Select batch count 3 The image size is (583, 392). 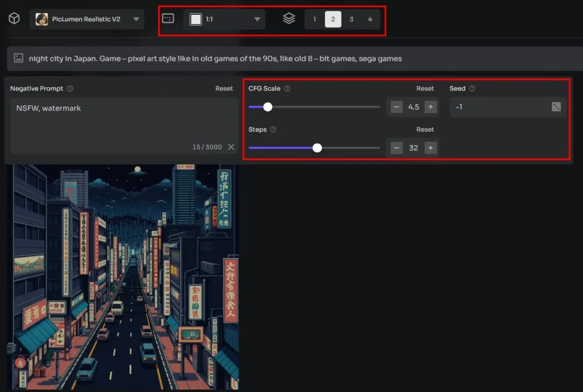(351, 18)
